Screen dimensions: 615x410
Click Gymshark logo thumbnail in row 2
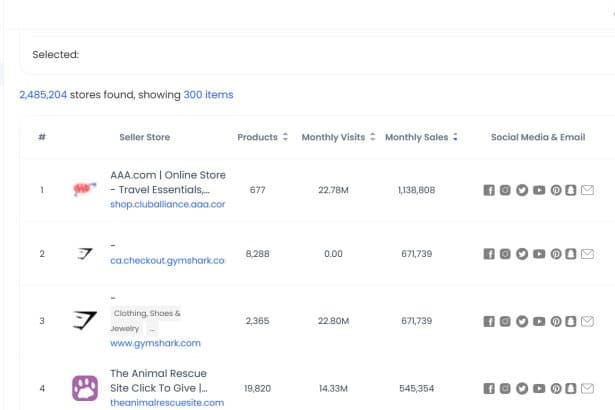85,254
